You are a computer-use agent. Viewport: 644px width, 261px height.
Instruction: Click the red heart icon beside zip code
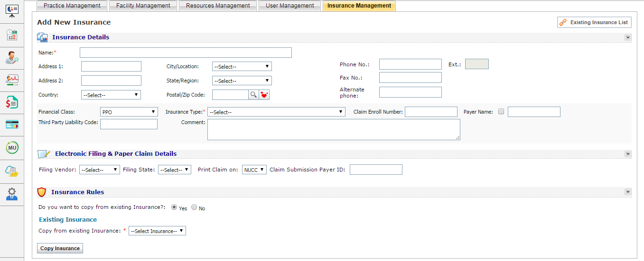pos(264,95)
